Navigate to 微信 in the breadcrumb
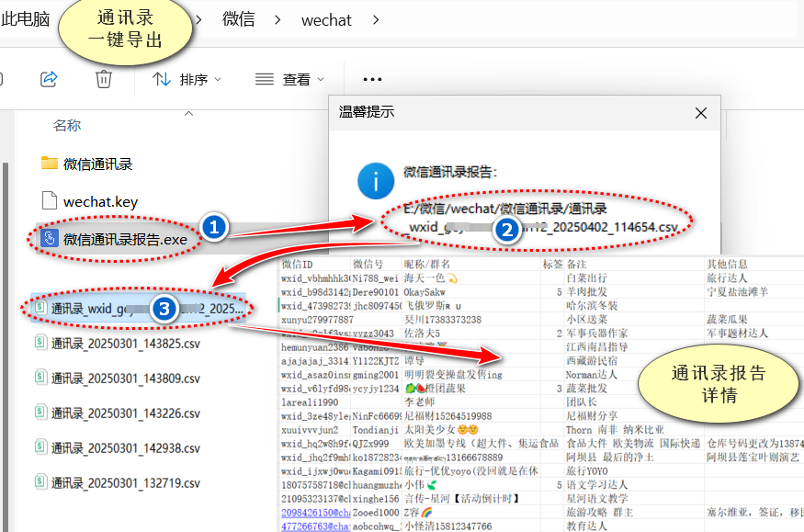The image size is (804, 532). tap(238, 18)
